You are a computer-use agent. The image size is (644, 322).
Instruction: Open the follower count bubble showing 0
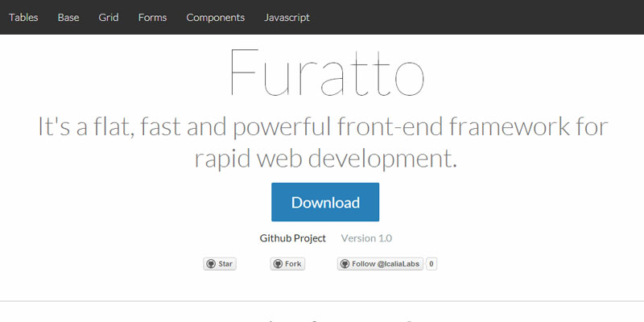coord(431,264)
